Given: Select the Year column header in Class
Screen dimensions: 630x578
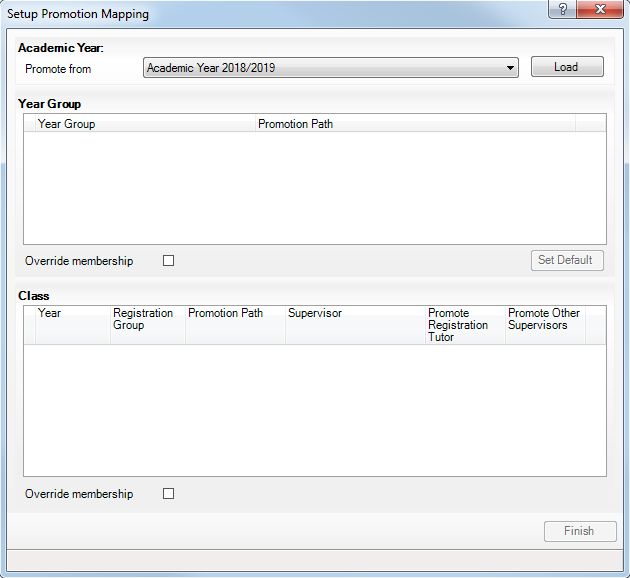Looking at the screenshot, I should click(73, 325).
